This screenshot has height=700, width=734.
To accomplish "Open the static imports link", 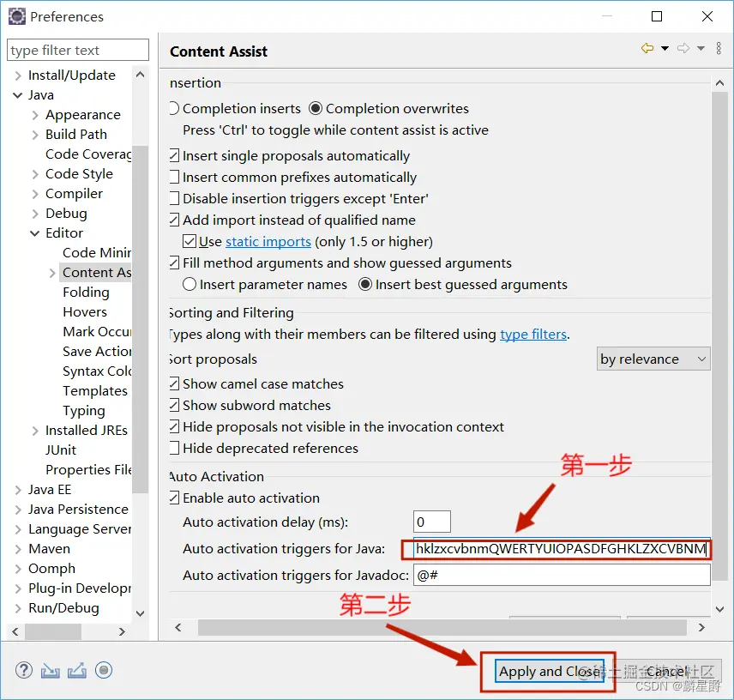I will [268, 242].
